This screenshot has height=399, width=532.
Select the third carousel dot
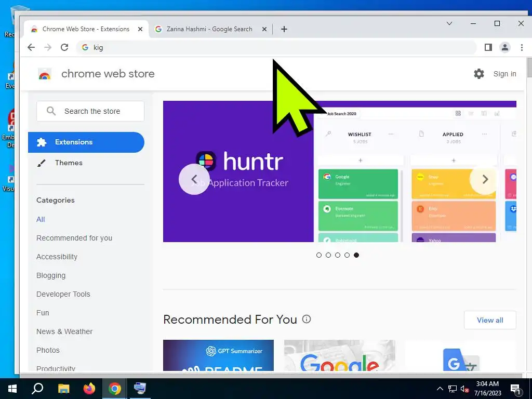pyautogui.click(x=338, y=255)
